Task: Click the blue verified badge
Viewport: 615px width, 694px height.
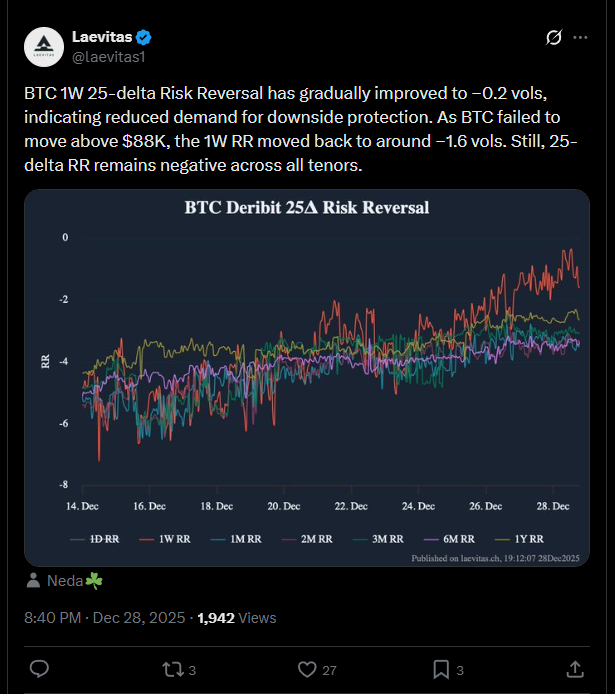Action: [145, 37]
